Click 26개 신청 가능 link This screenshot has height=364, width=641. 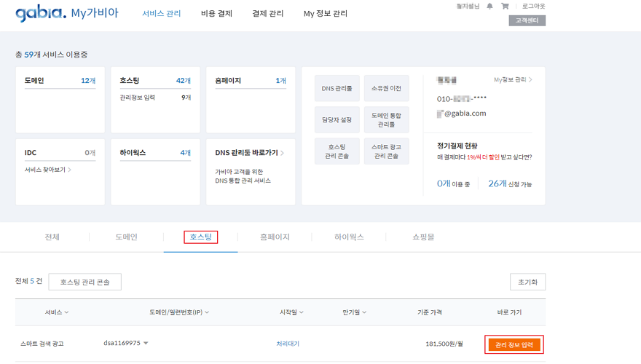(510, 184)
